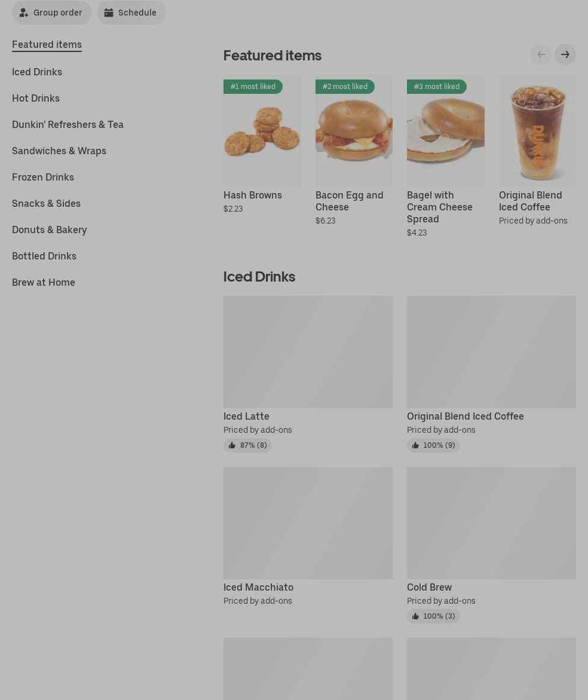Open the Hash Browns featured item image

click(x=262, y=130)
